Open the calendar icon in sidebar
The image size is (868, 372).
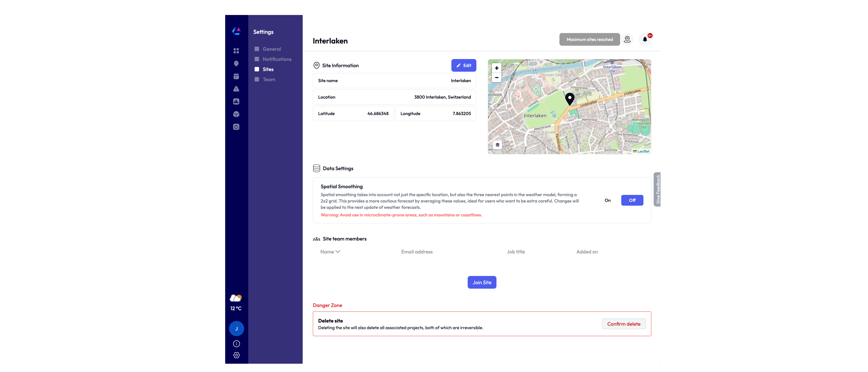236,76
